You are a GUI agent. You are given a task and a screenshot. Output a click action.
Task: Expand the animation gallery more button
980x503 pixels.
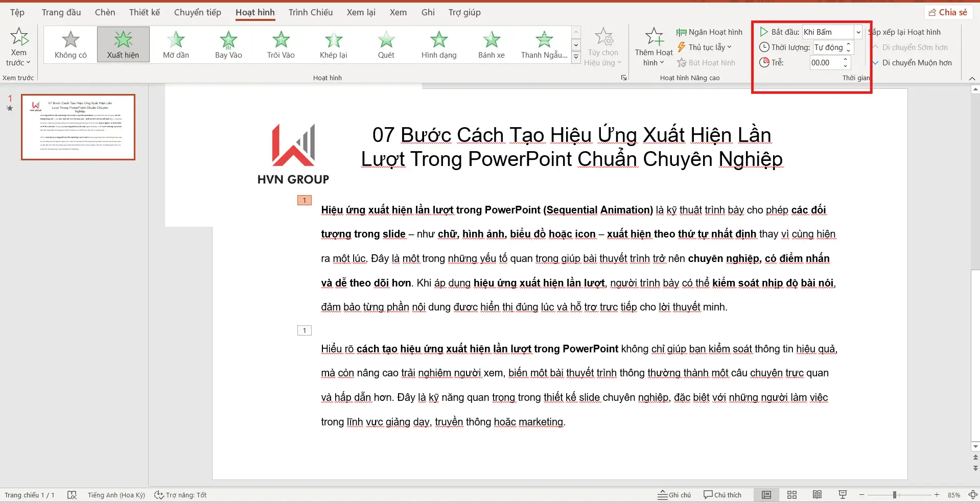pos(576,57)
